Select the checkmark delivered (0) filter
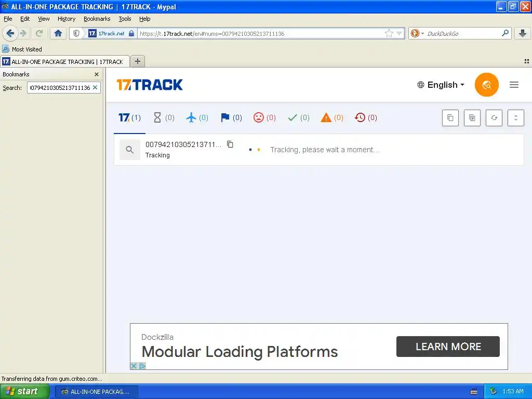The height and width of the screenshot is (399, 532). (298, 118)
